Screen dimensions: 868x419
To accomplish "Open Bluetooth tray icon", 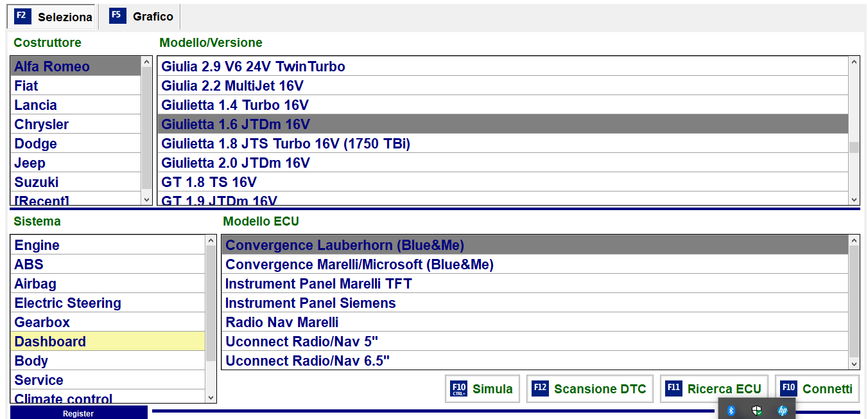I will pyautogui.click(x=731, y=410).
